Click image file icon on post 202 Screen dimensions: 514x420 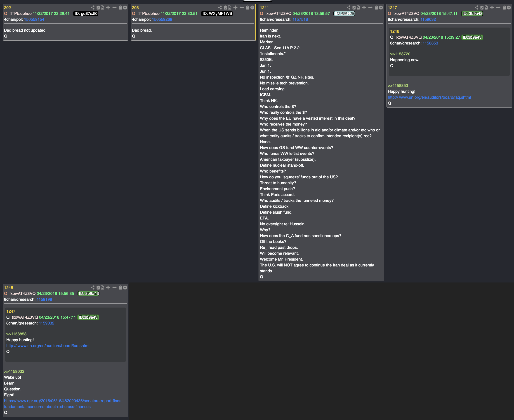[102, 7]
